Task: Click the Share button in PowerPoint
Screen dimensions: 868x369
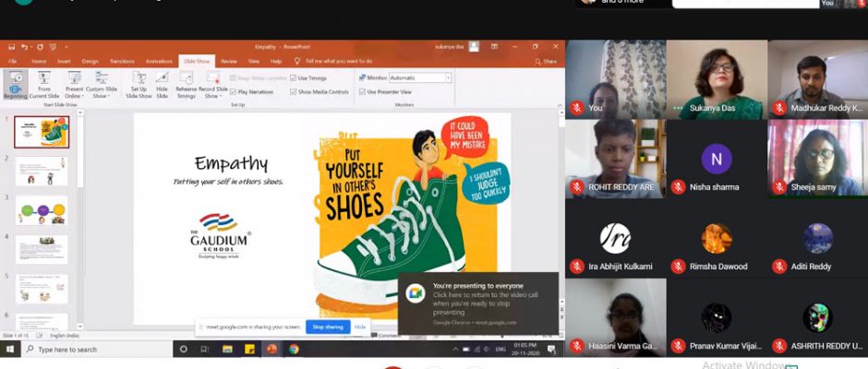Action: pos(546,62)
